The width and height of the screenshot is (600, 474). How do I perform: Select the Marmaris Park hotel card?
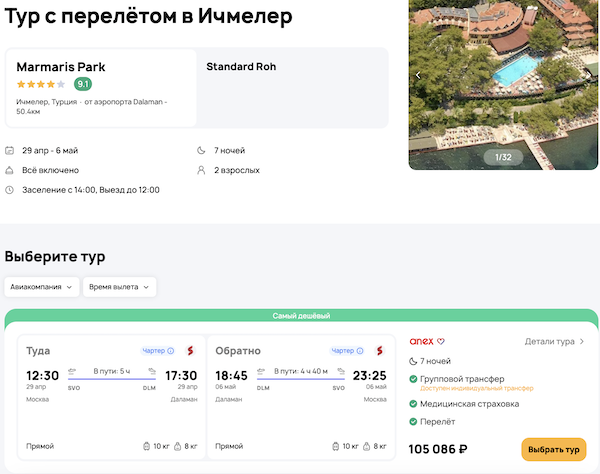[101, 87]
